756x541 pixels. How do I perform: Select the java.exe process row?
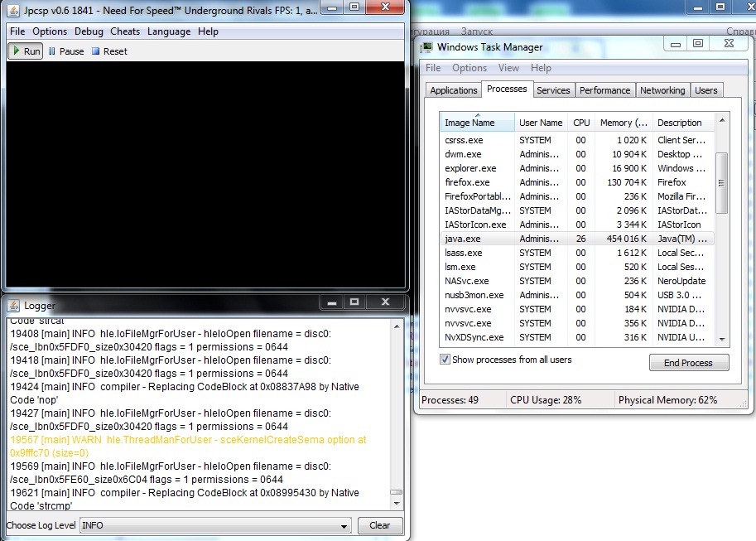577,239
